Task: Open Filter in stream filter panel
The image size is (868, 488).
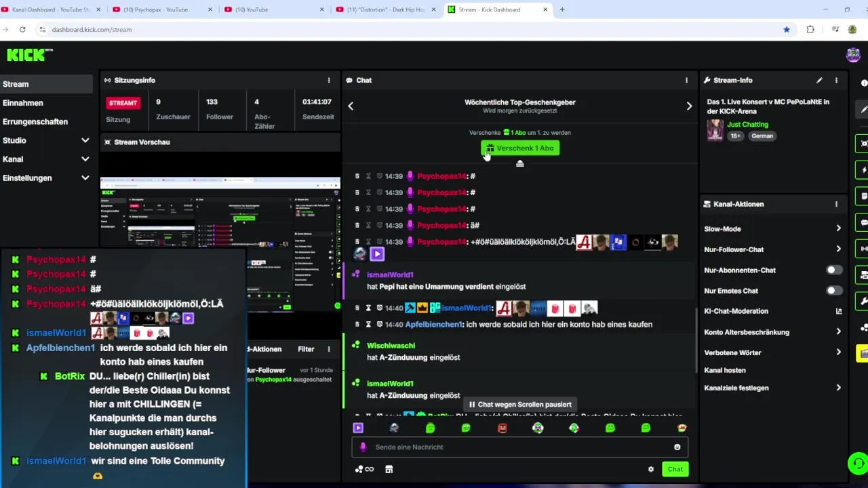Action: (306, 349)
